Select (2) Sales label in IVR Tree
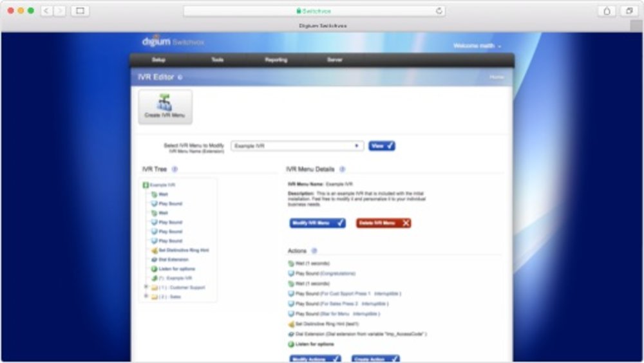The width and height of the screenshot is (644, 363). click(x=169, y=297)
